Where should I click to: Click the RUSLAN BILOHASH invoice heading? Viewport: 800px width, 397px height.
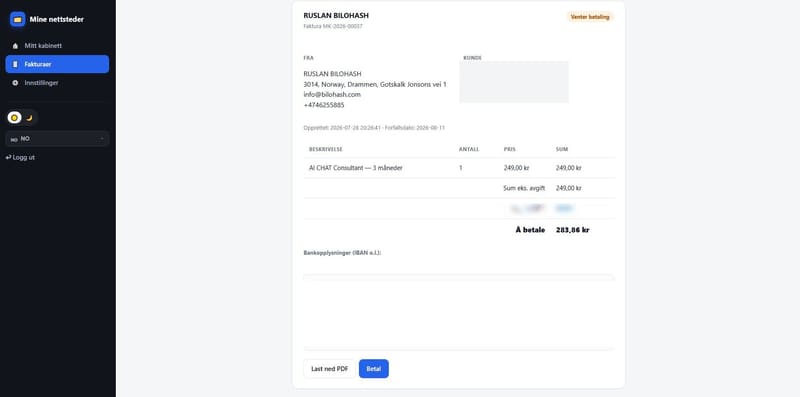pos(336,16)
